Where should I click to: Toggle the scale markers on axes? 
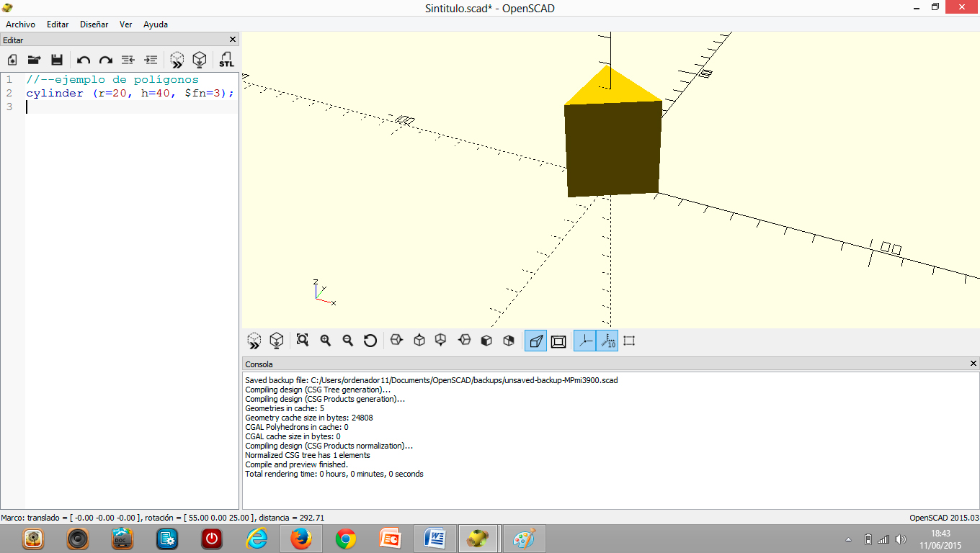[x=607, y=341]
